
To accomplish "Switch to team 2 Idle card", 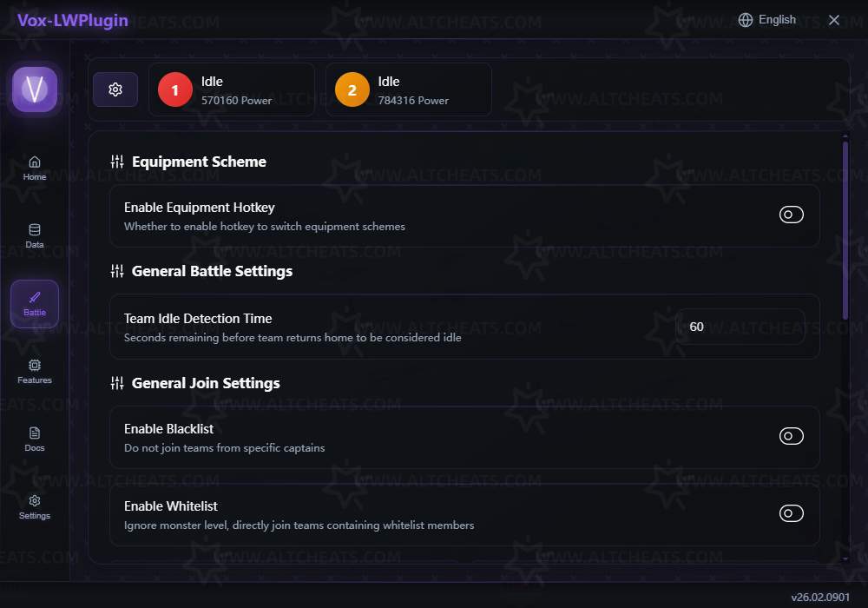I will pos(408,89).
